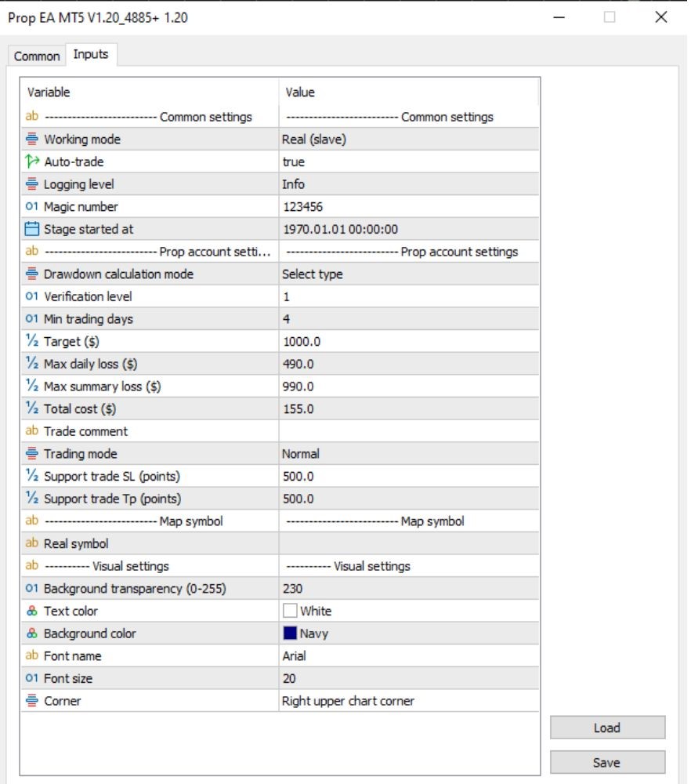Edit the Font size value 20

click(x=409, y=678)
